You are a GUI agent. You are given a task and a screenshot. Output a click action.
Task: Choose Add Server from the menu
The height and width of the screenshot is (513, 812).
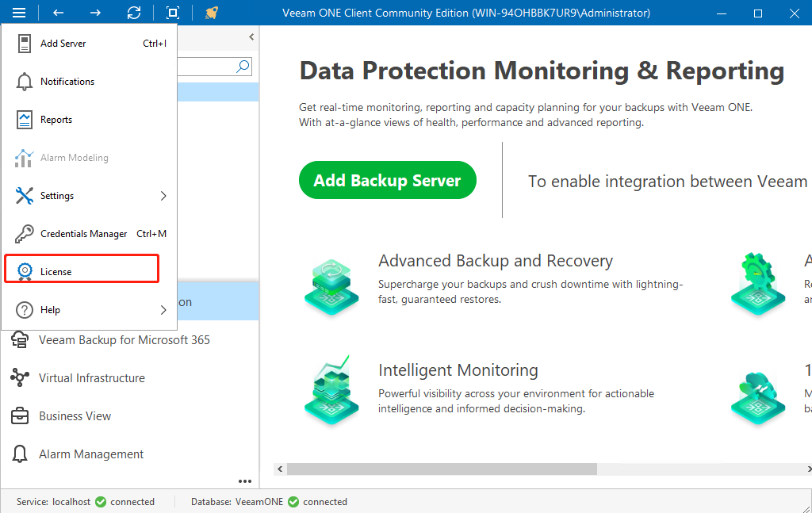(x=62, y=43)
